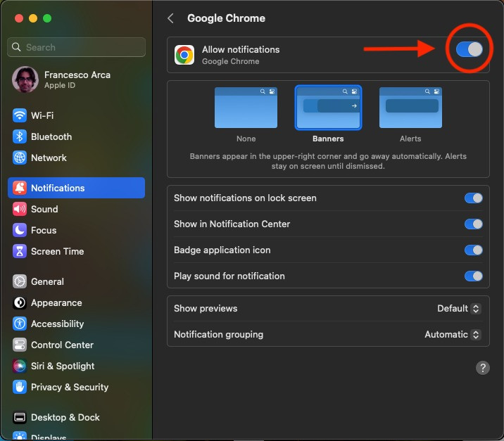Click the Google Chrome app icon

[x=184, y=55]
